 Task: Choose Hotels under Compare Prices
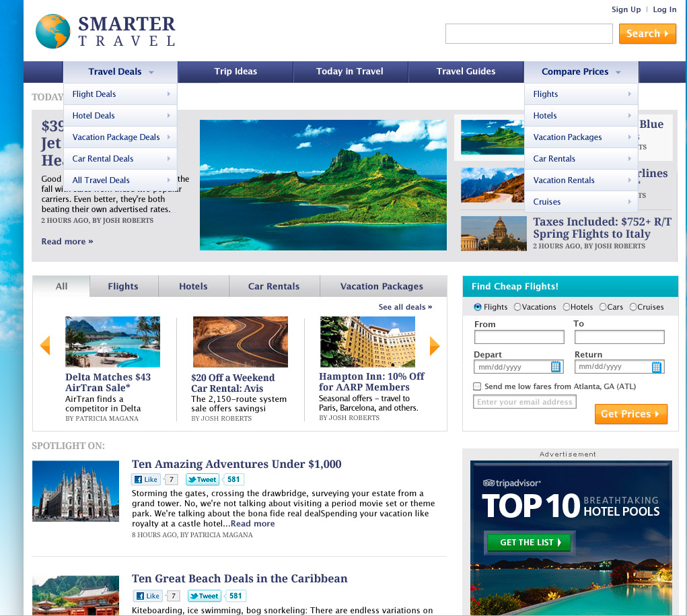581,115
